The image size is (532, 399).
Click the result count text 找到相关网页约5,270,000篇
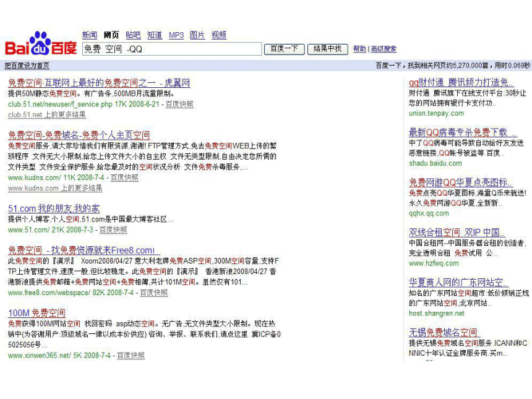pyautogui.click(x=447, y=65)
